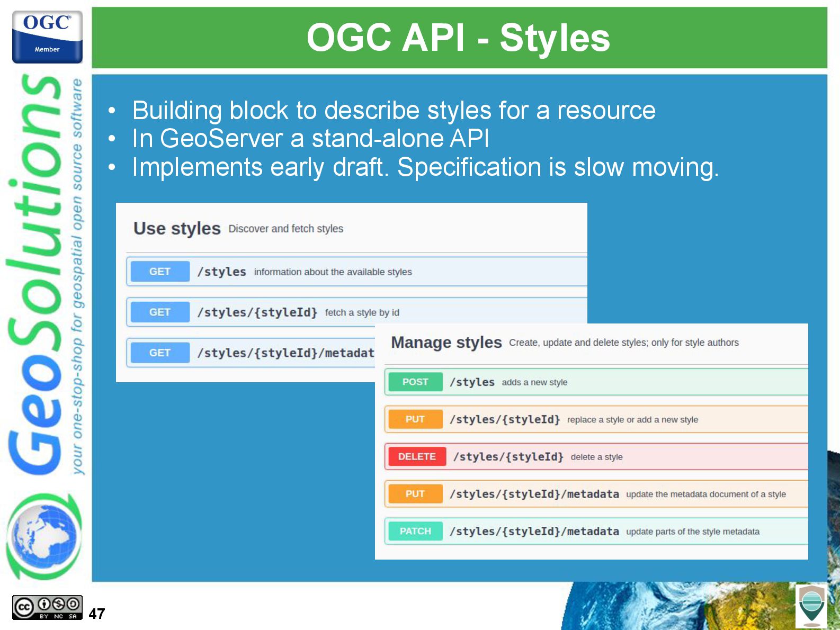Viewport: 840px width, 630px height.
Task: Click PUT button for 'replace a style or add'
Action: [x=415, y=419]
